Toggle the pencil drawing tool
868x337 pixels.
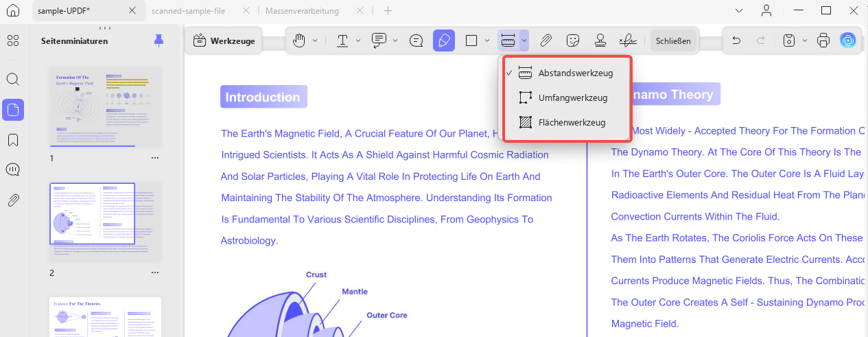point(444,40)
